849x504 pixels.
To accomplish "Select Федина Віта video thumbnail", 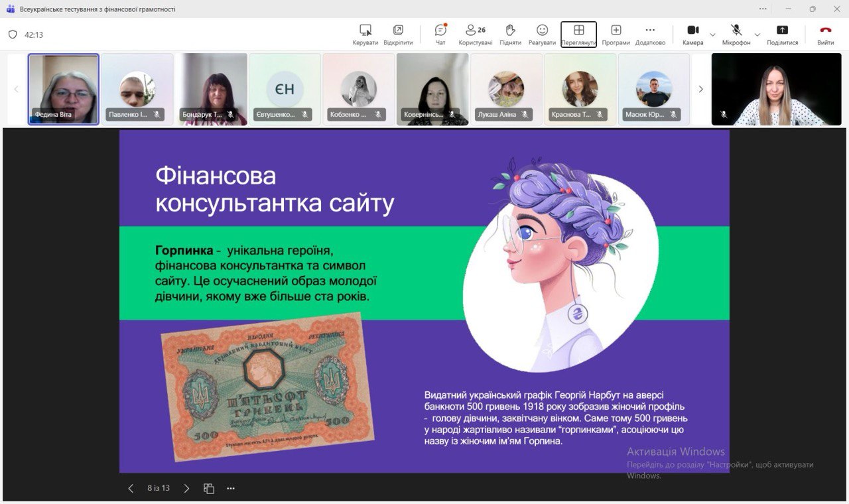I will coord(64,89).
